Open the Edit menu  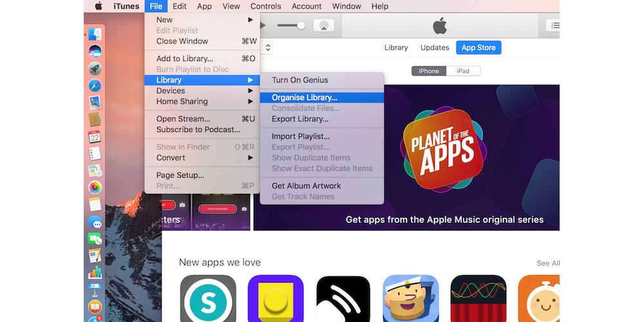click(180, 6)
